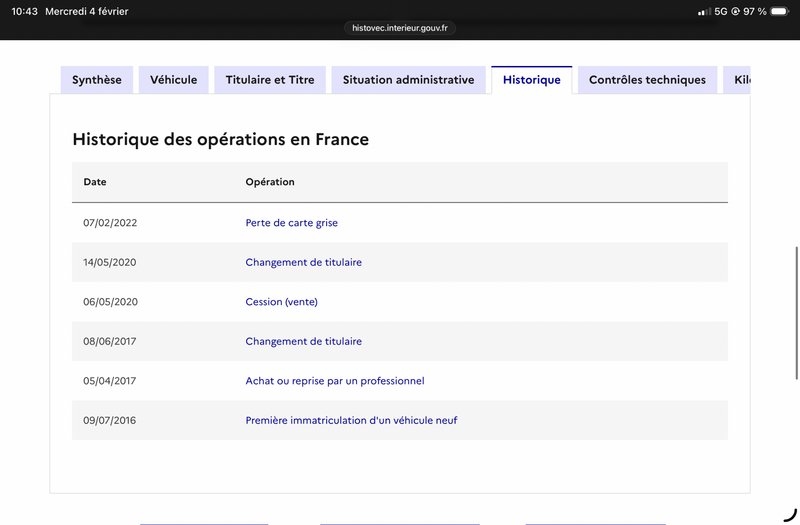Click the Opération column header
Image resolution: width=800 pixels, height=525 pixels.
[270, 182]
